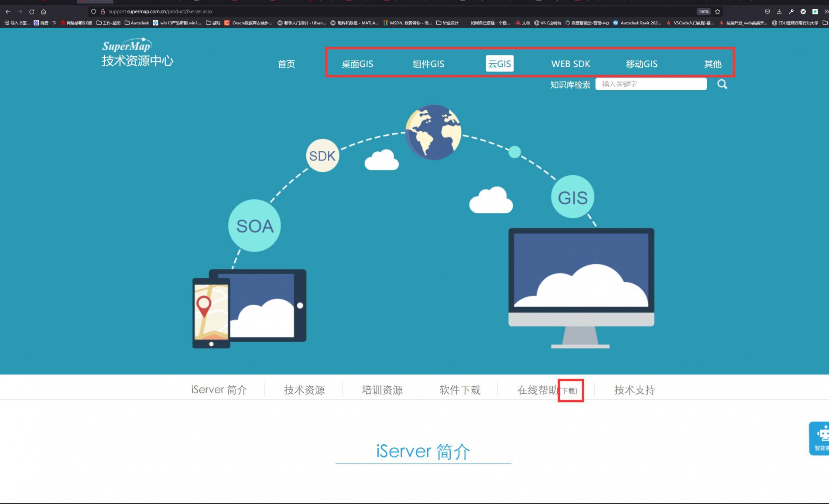The image size is (829, 504).
Task: Open the VNC控制台 bookmark
Action: tap(548, 23)
